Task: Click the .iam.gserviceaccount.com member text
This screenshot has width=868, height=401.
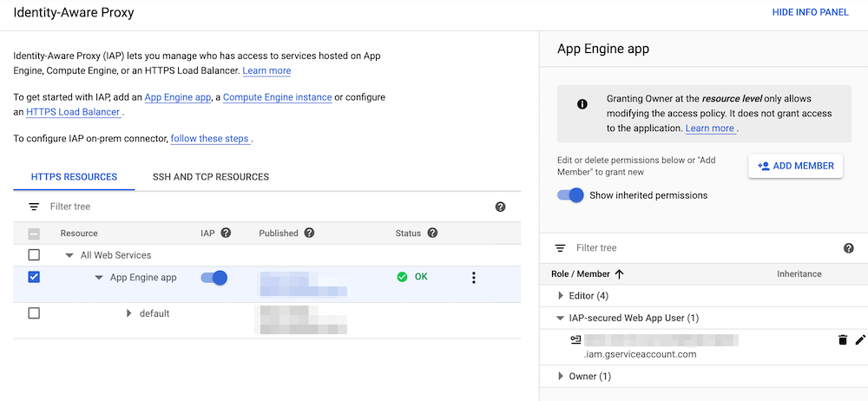Action: coord(641,354)
